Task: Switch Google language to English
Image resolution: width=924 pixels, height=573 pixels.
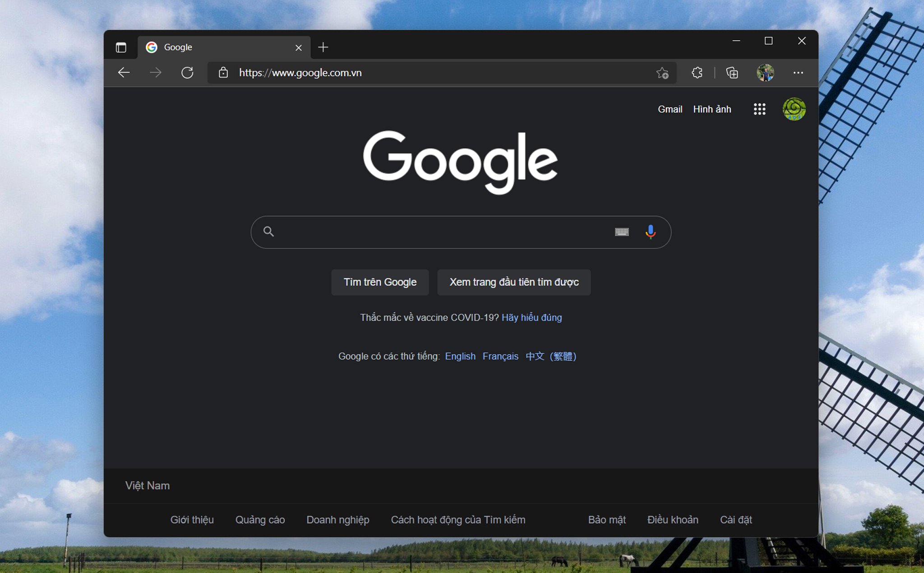Action: pos(460,356)
